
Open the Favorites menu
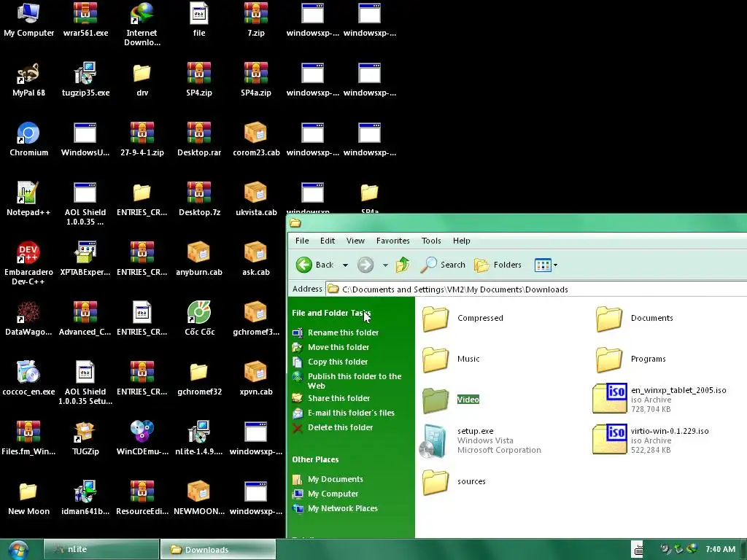393,241
